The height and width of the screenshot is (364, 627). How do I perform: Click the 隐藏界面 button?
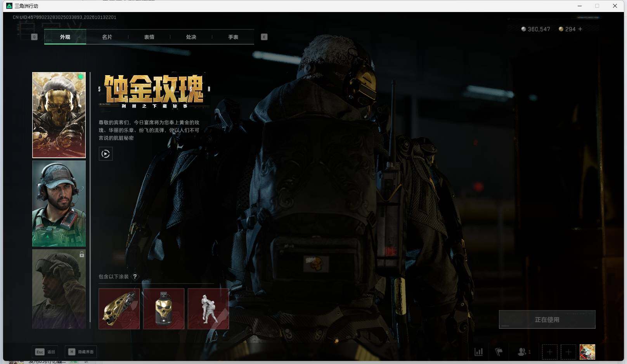point(81,352)
